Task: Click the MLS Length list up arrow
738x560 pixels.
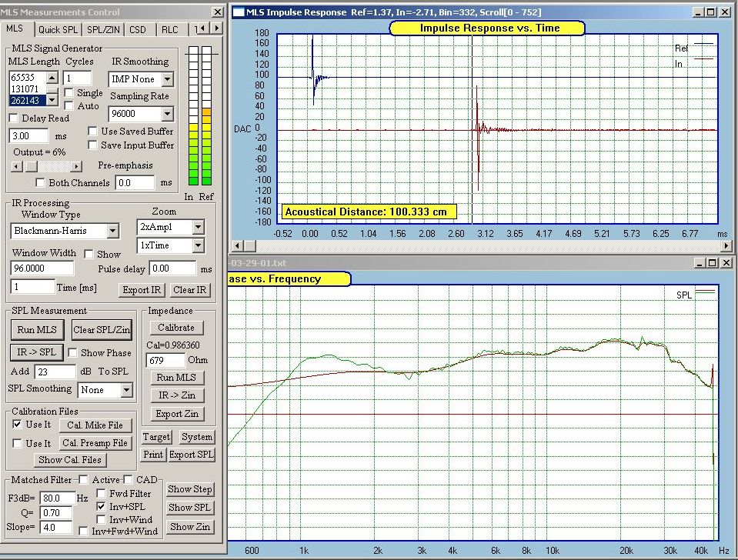Action: (x=52, y=78)
